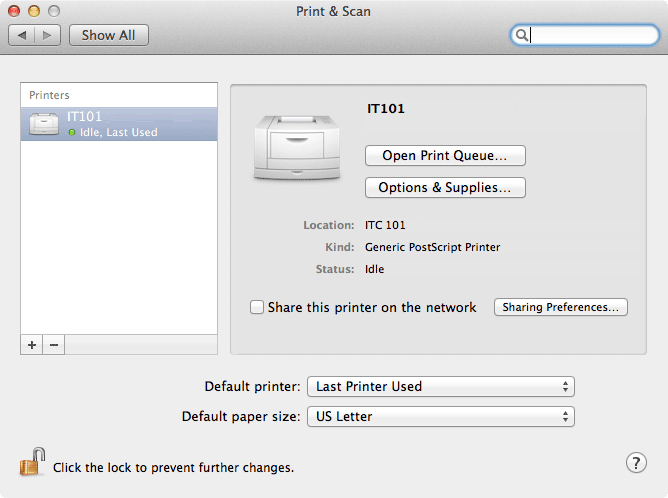Click 'Idle, Last Used' status text
This screenshot has height=498, width=668.
[x=118, y=132]
